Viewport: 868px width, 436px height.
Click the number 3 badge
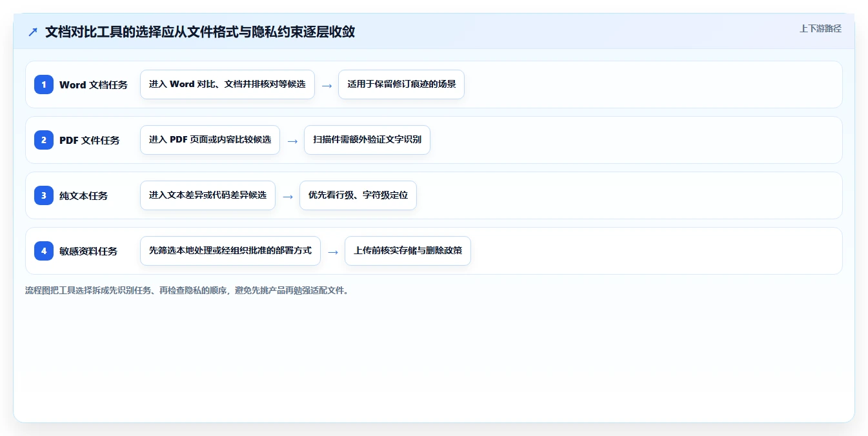[44, 195]
